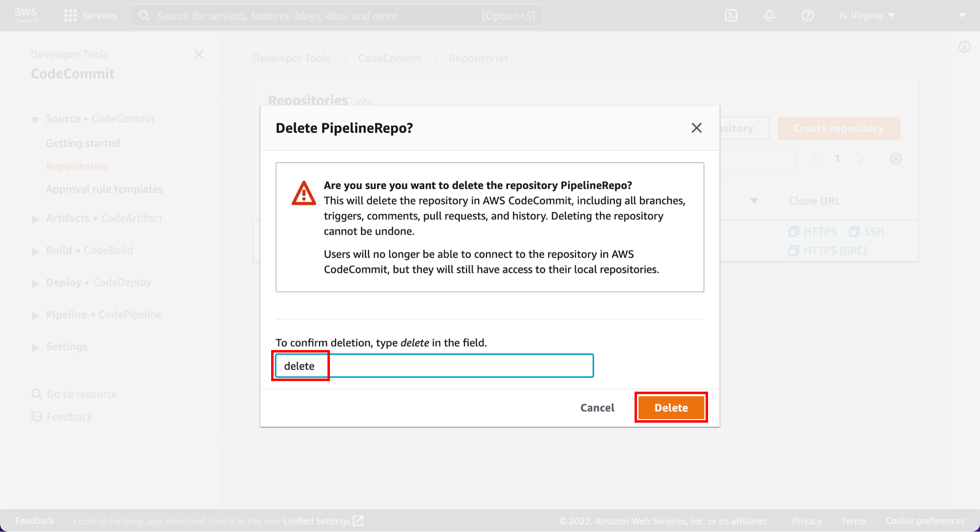
Task: Expand the Deploy CodeDeploy section
Action: (35, 283)
